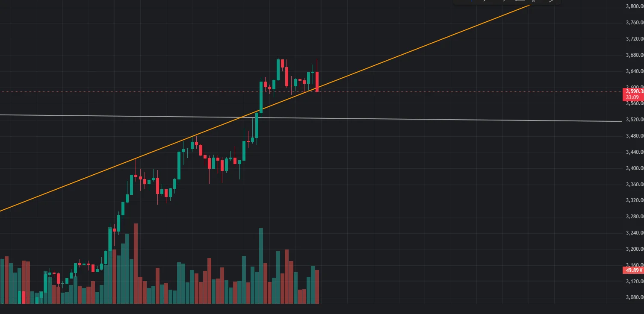Screen dimensions: 644x314
Task: Click the 3,640.00 price axis label
Action: tap(634, 71)
